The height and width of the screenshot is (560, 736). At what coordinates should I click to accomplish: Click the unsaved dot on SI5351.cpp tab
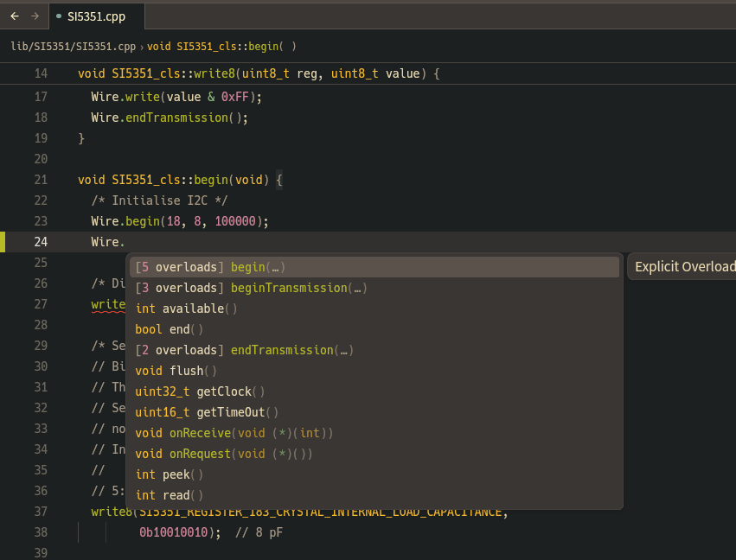click(x=59, y=16)
